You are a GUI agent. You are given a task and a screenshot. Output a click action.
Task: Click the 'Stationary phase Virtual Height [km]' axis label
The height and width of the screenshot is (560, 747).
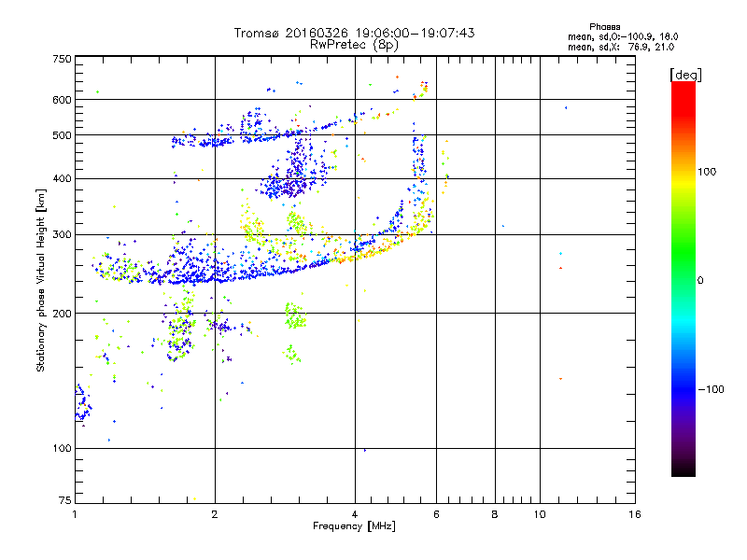pyautogui.click(x=41, y=280)
